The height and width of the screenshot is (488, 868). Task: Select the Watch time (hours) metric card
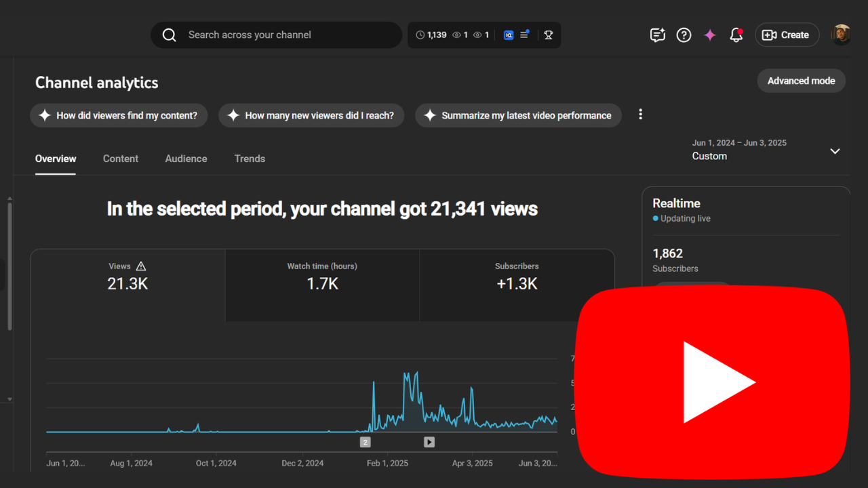point(322,285)
